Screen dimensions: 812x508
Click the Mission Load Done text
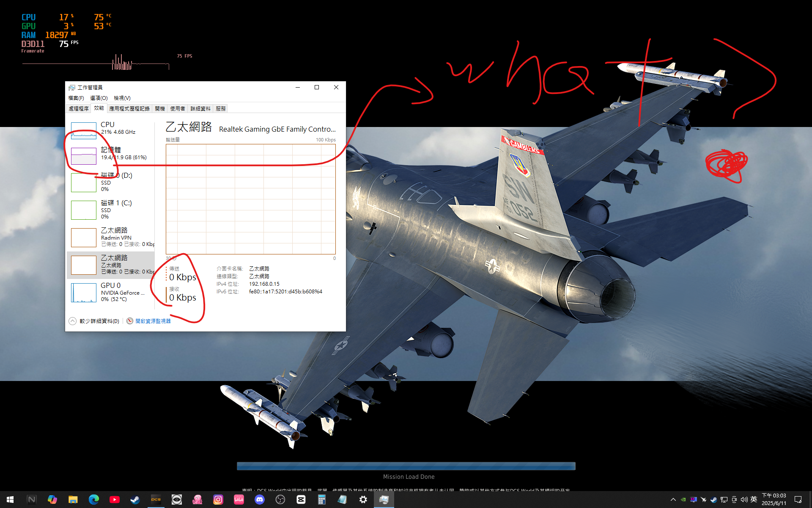pyautogui.click(x=409, y=477)
